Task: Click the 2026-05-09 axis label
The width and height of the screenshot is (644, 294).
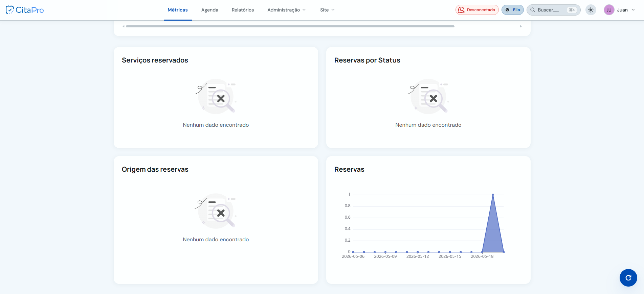Action: pos(385,256)
